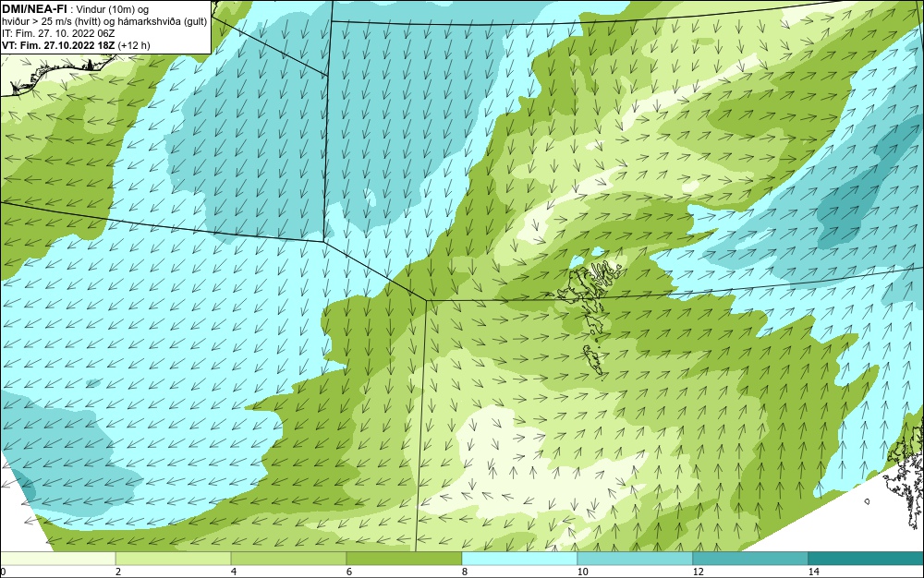Image resolution: width=924 pixels, height=578 pixels.
Task: Click the 'hviður > 25 m/s (hvítt)' text line
Action: click(x=104, y=22)
